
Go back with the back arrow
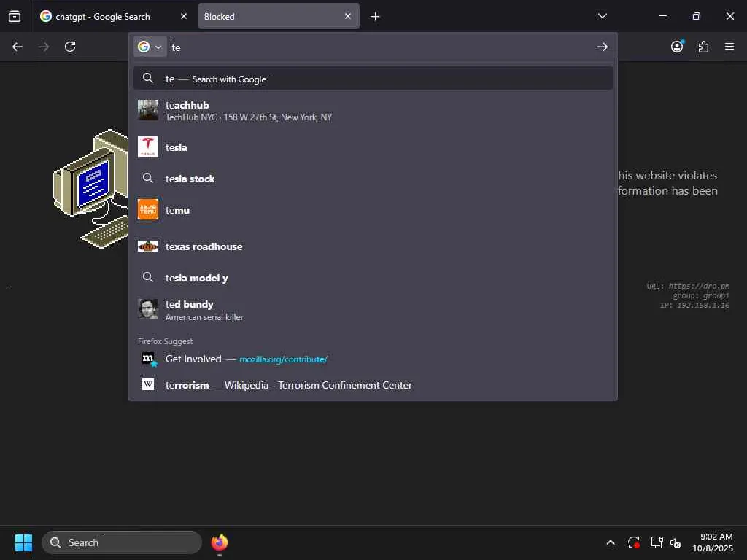(18, 47)
